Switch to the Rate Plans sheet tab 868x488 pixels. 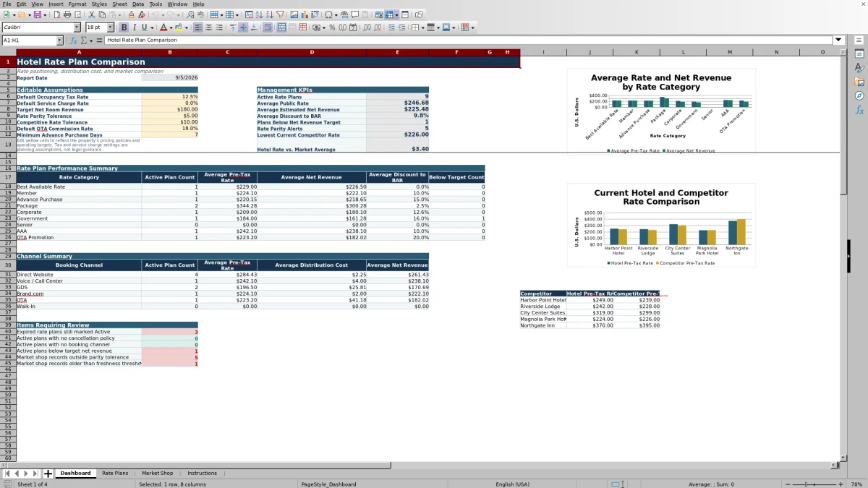[x=115, y=474]
